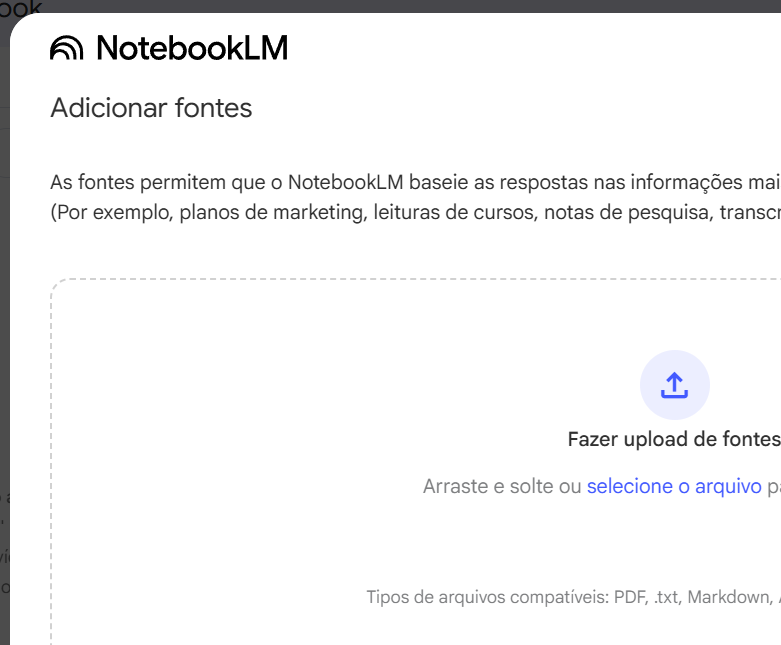781x645 pixels.
Task: Open the "selecione o arquivo" link
Action: [x=674, y=487]
